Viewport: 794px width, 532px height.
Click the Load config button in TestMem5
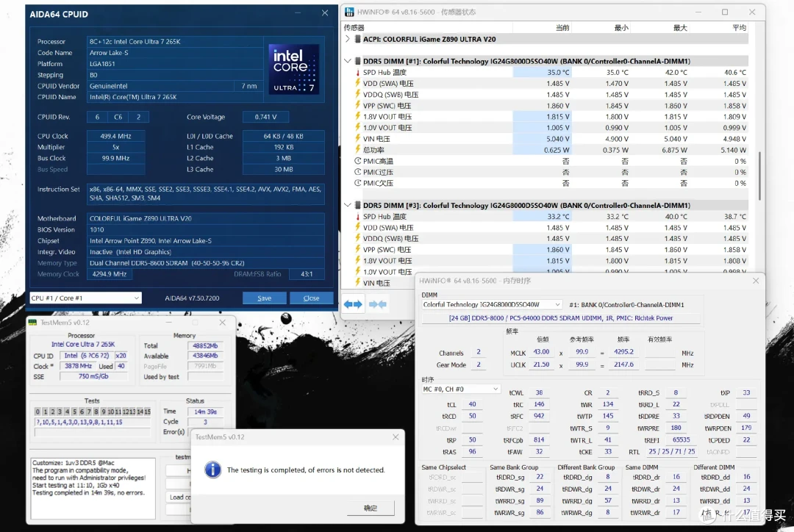180,497
